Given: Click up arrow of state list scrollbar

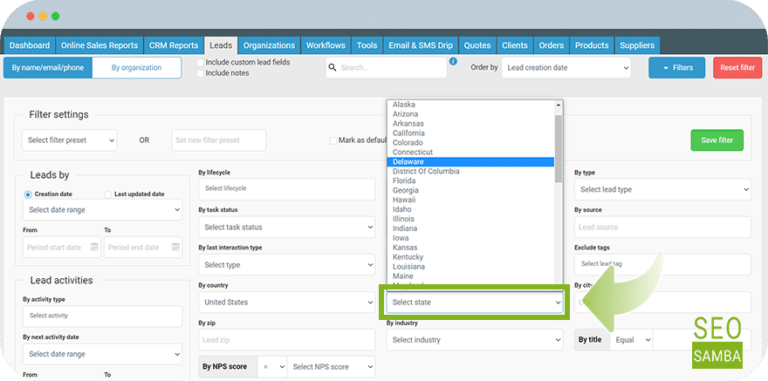Looking at the screenshot, I should tap(558, 105).
